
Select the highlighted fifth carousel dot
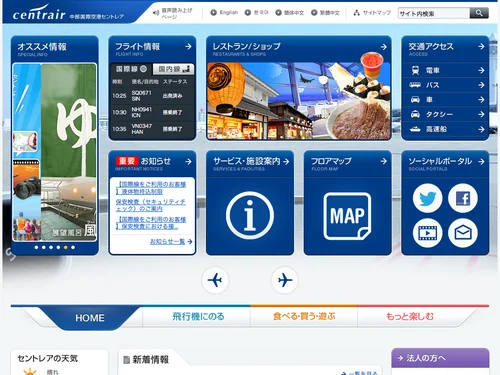click(x=66, y=247)
